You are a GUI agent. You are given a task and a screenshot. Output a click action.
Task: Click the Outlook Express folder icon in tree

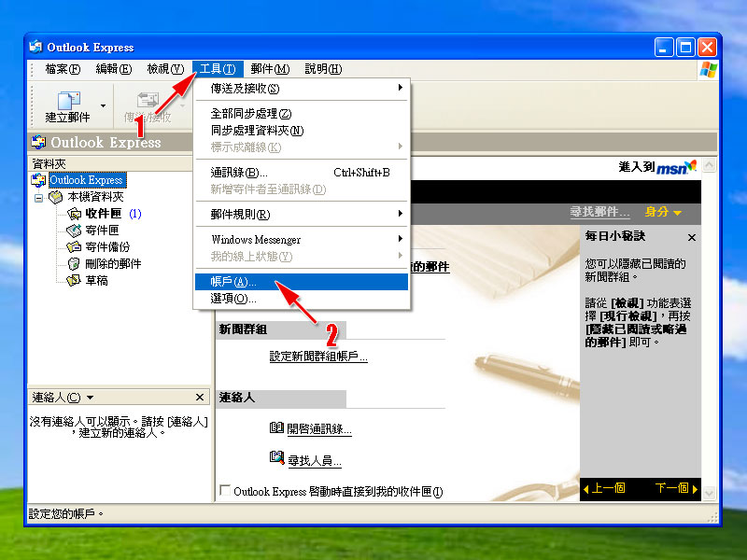pos(38,180)
